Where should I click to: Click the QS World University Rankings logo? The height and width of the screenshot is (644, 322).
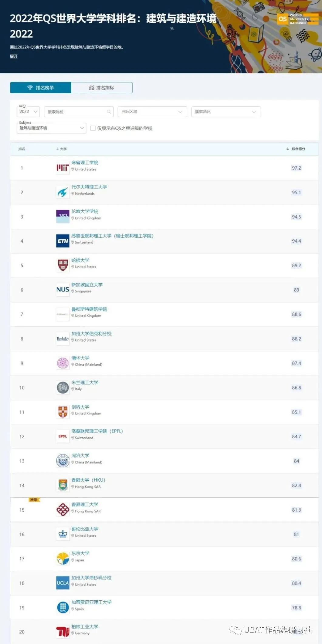(x=298, y=19)
